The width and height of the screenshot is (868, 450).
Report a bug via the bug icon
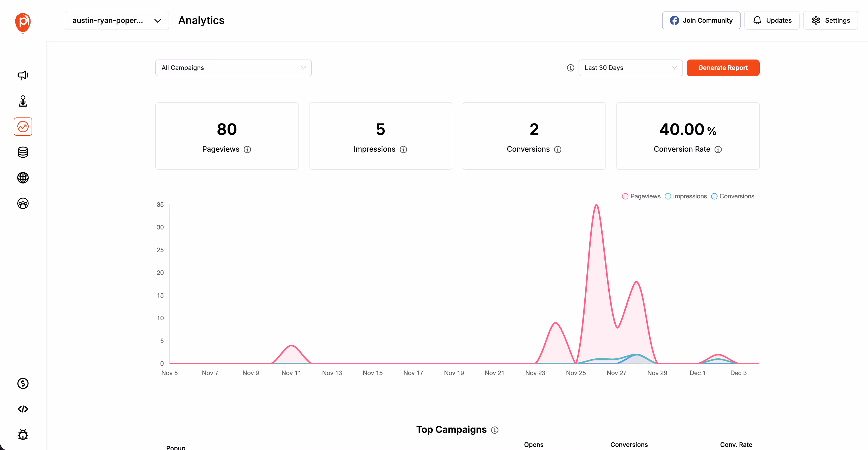(23, 435)
